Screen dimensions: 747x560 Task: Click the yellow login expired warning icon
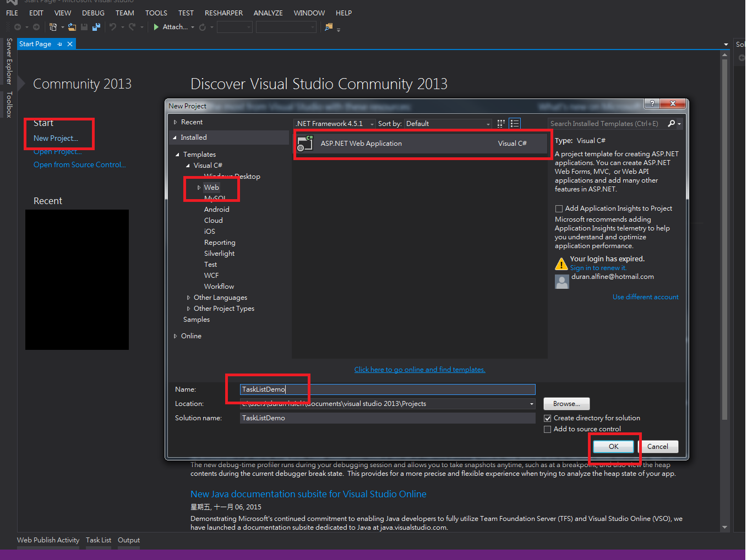coord(561,264)
